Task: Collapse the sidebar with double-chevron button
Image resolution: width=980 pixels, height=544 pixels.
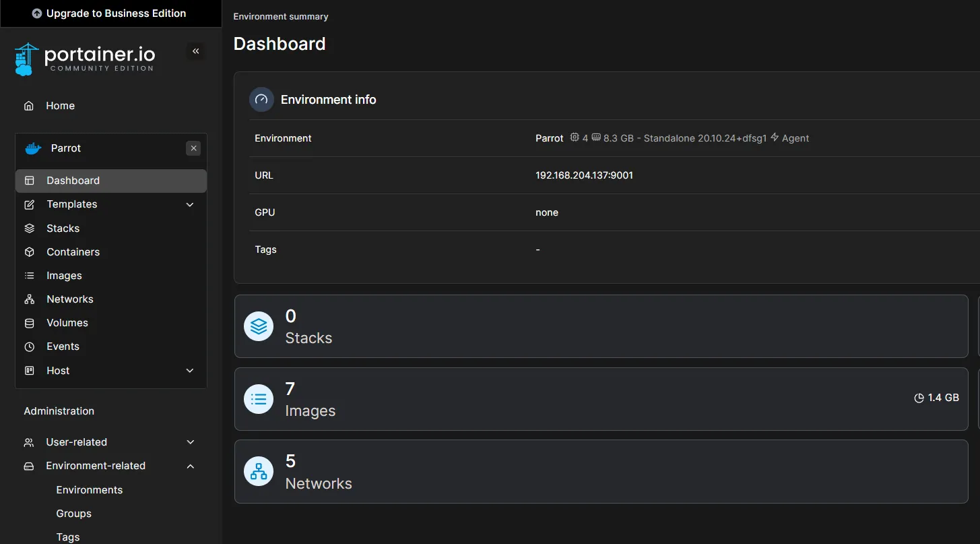Action: (196, 51)
